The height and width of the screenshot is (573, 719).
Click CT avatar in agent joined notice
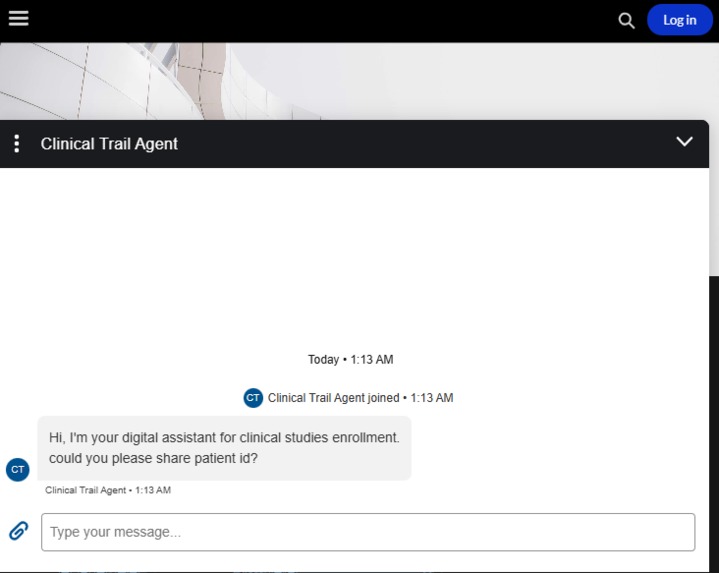coord(253,397)
